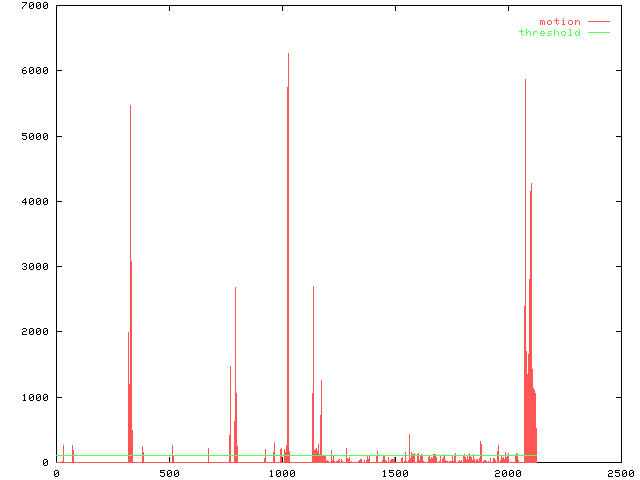
Task: Click the 7000 y-axis tick label
Action: click(x=34, y=6)
